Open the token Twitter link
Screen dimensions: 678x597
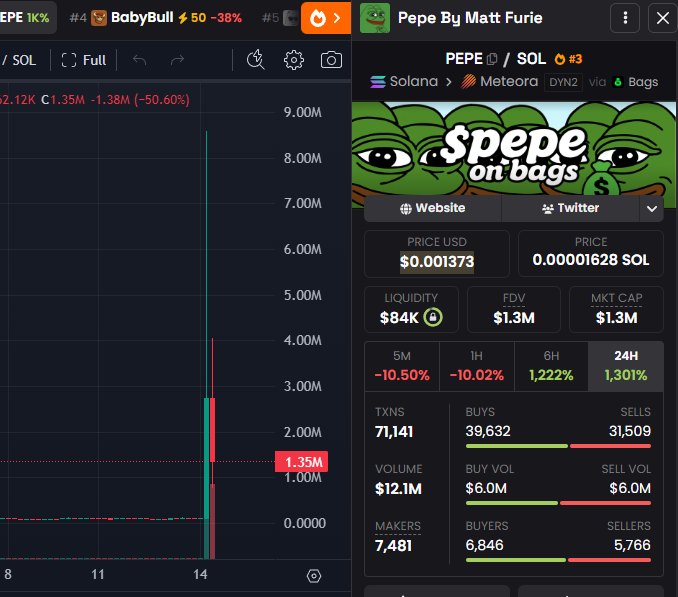(570, 208)
